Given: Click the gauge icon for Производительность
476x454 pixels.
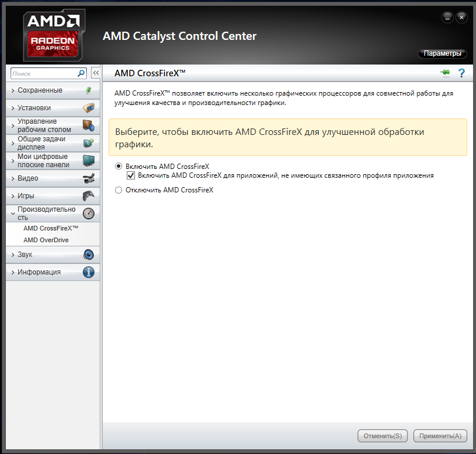Looking at the screenshot, I should [x=89, y=214].
